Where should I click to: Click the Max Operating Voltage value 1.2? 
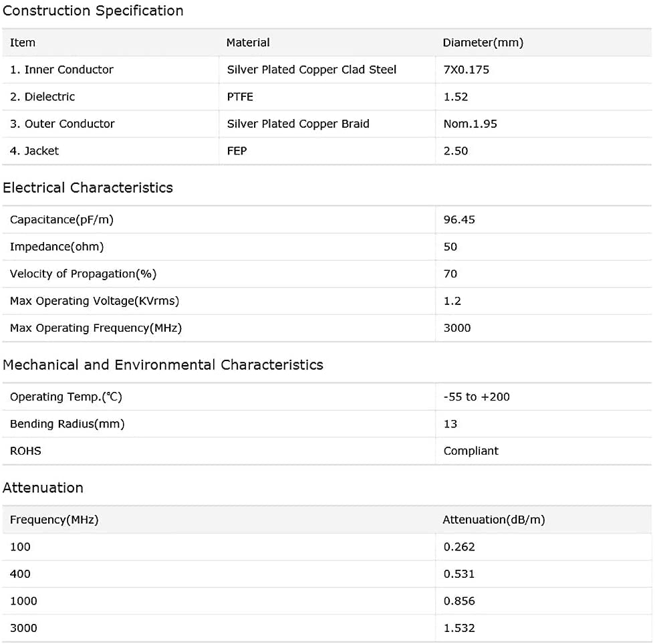(x=452, y=302)
